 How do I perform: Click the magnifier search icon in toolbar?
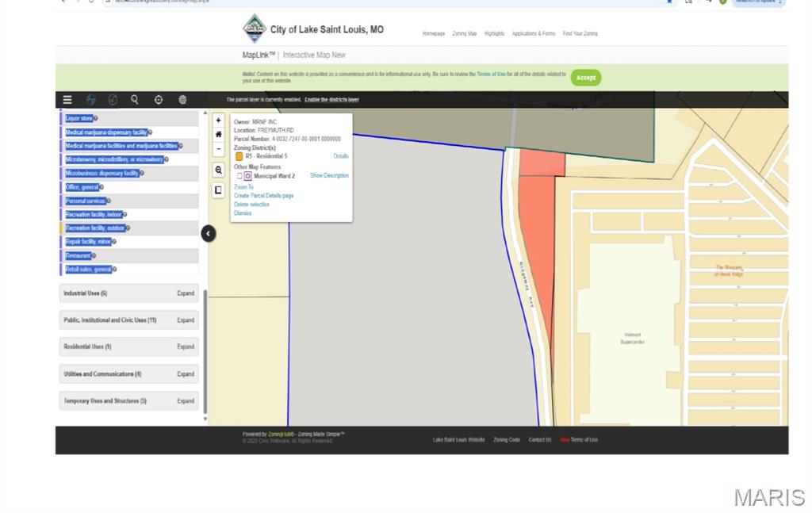tap(135, 99)
